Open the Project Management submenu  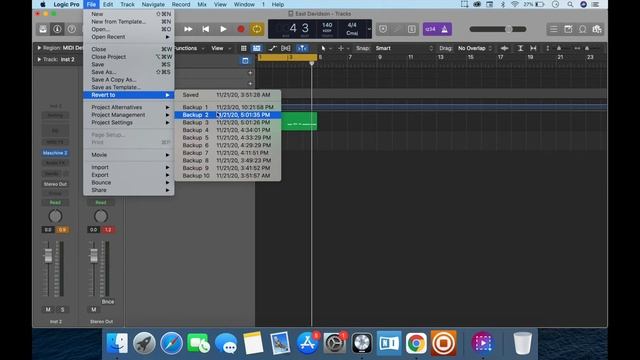(x=129, y=115)
